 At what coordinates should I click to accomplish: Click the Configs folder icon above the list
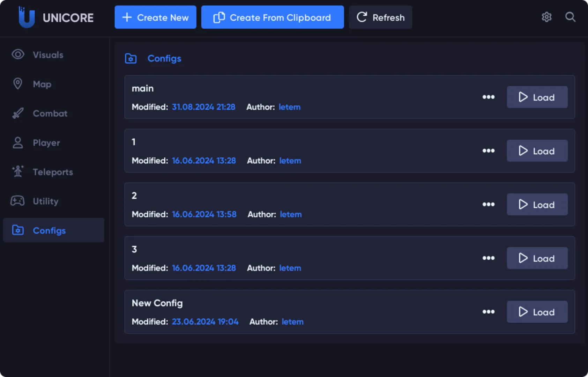click(131, 58)
